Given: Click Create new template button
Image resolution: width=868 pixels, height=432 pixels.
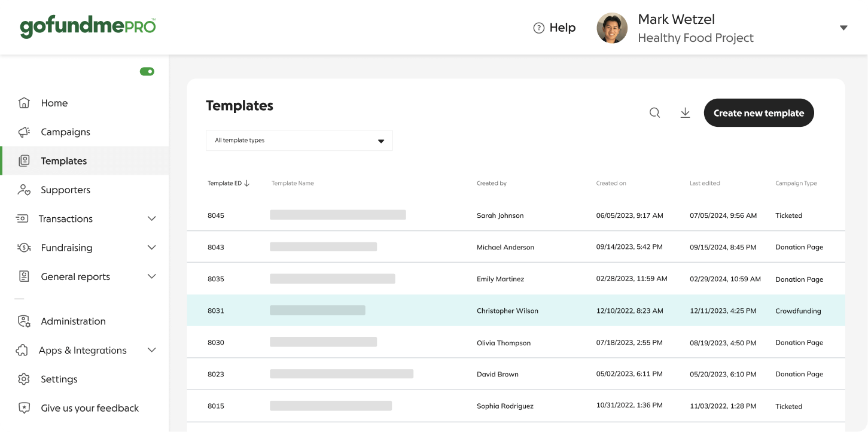Looking at the screenshot, I should click(x=759, y=113).
